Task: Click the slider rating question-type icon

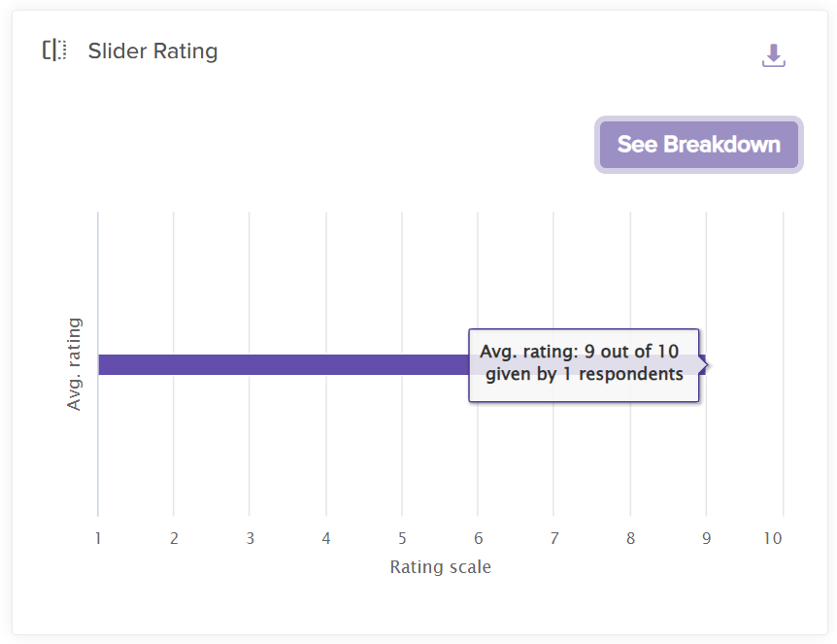Action: click(54, 51)
